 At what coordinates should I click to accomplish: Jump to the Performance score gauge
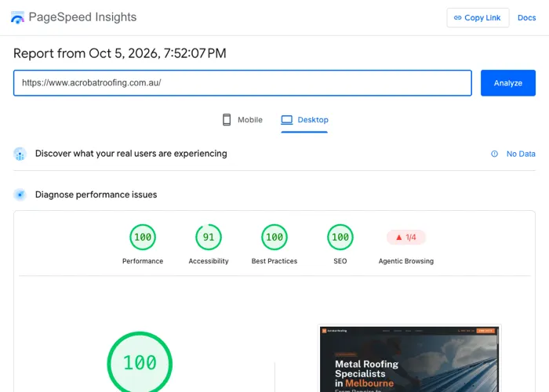click(143, 237)
